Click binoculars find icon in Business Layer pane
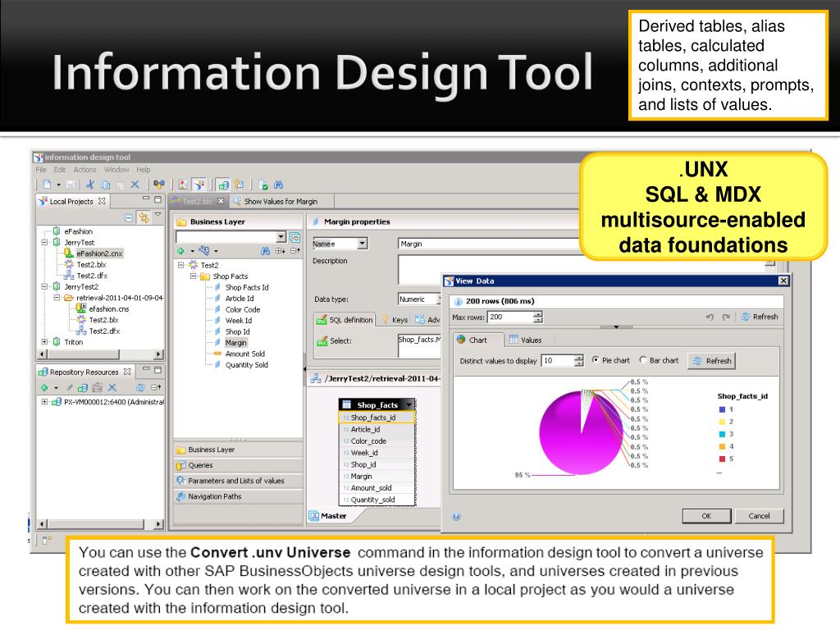The image size is (840, 630). (x=265, y=251)
